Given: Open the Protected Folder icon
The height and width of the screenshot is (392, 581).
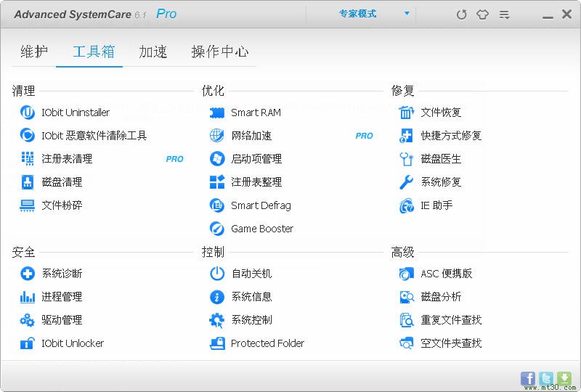Looking at the screenshot, I should click(217, 343).
